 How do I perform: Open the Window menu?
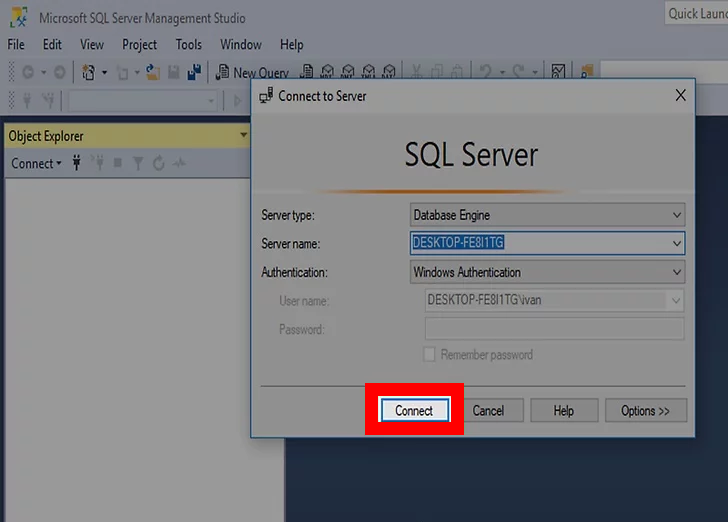(x=240, y=45)
